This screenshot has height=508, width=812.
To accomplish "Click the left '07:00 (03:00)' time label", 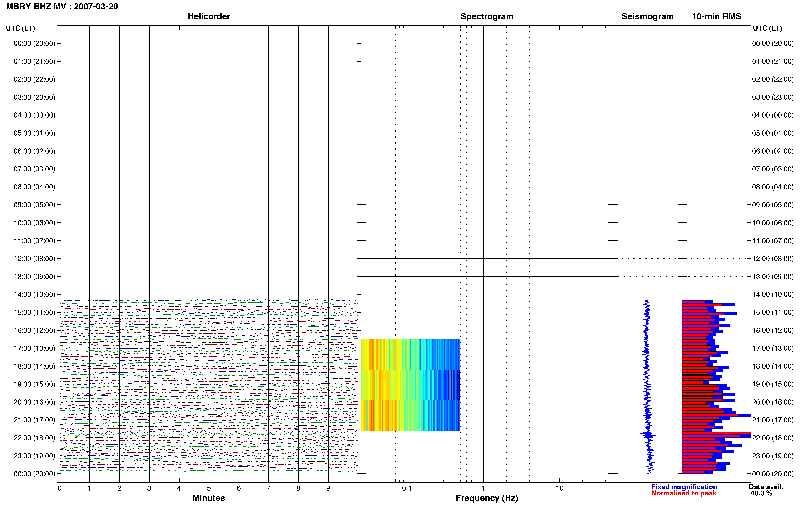I will (35, 169).
